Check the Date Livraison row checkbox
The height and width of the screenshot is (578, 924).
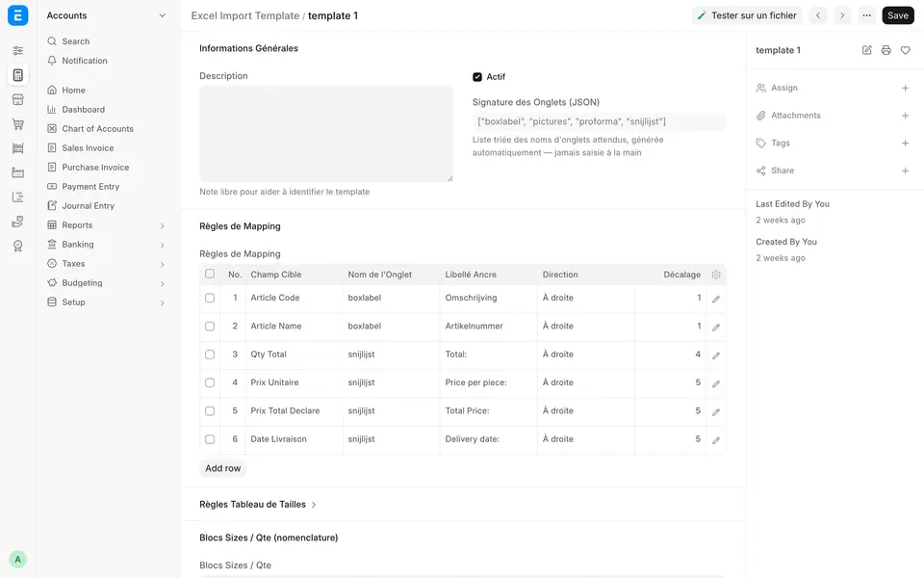(210, 439)
